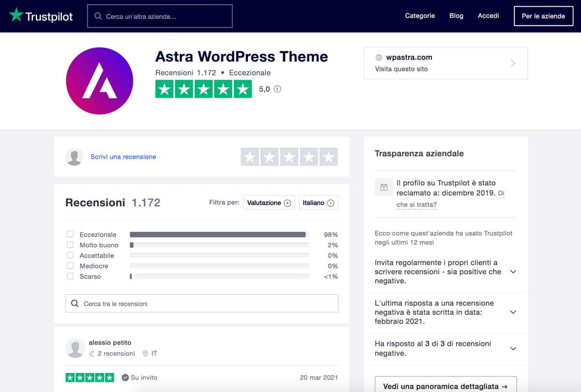Screen dimensions: 581x392
Task: Open the Valutazione filter dropdown
Action: pyautogui.click(x=269, y=203)
